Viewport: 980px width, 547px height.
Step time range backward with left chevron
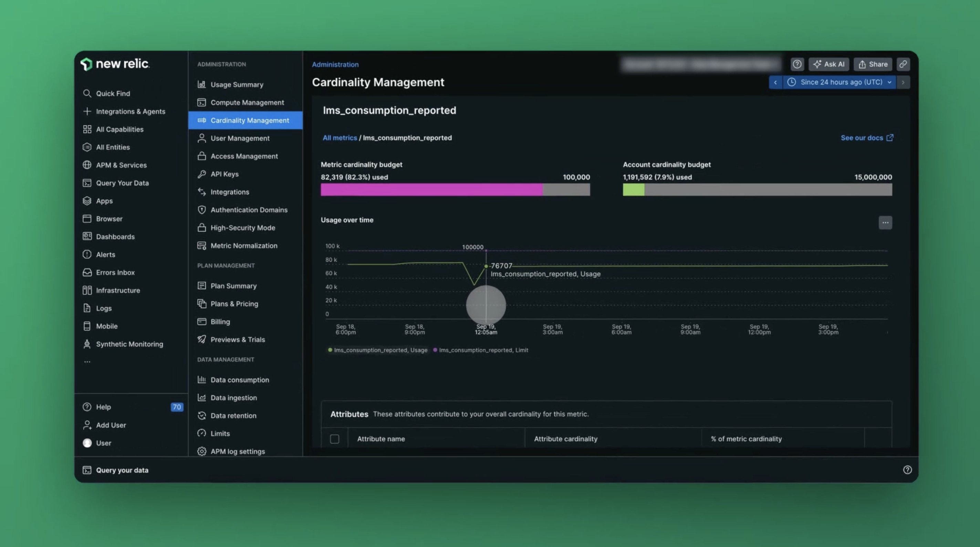tap(775, 82)
